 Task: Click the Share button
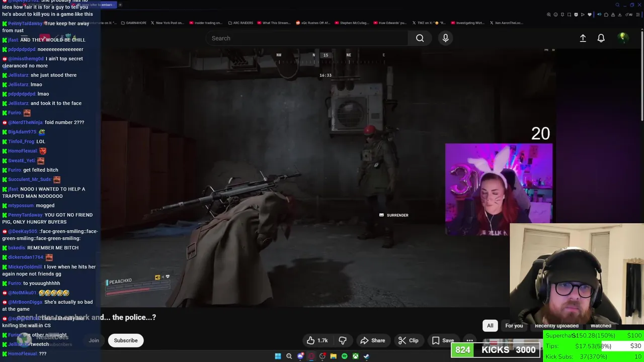373,340
